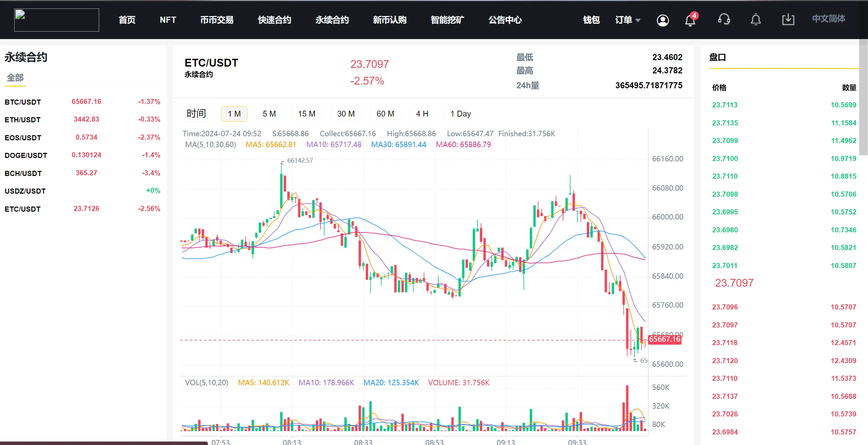Select EOS/USDT contract row

pyautogui.click(x=83, y=138)
